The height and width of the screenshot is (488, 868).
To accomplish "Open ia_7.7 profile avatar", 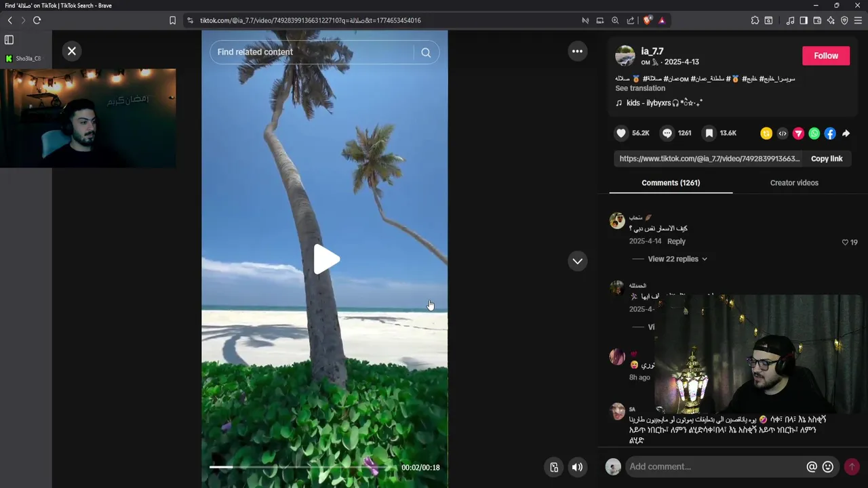I will (625, 56).
